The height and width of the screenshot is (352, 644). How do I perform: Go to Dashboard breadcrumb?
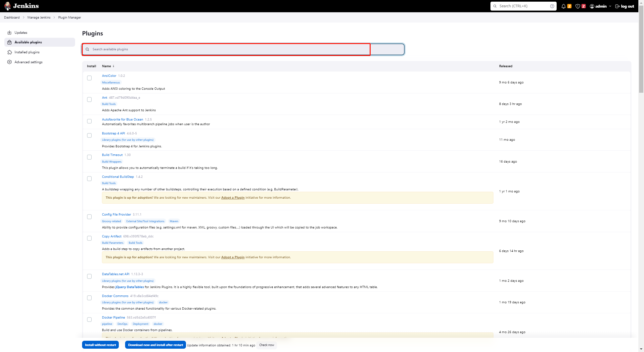[12, 18]
